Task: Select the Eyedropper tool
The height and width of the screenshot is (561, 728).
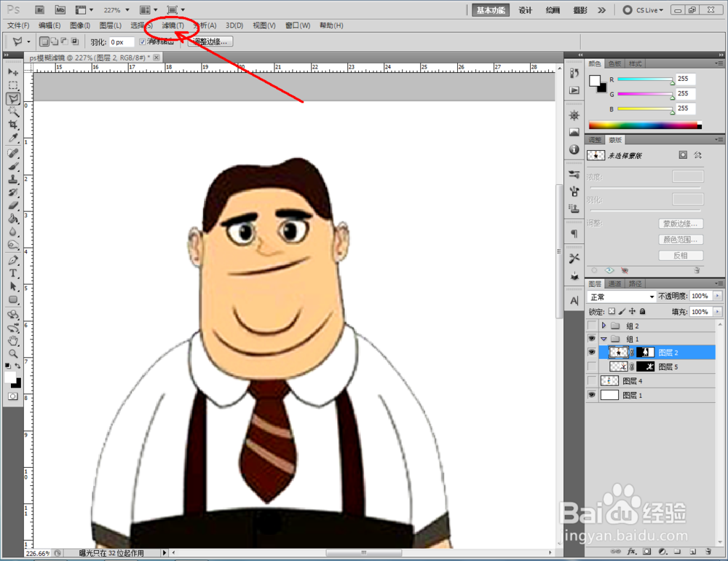Action: (x=13, y=138)
